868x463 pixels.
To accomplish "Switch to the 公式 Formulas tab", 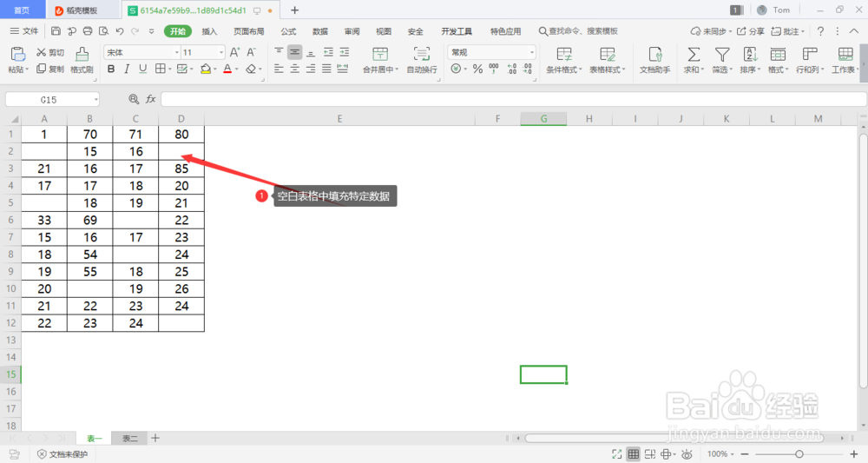I will coord(288,31).
